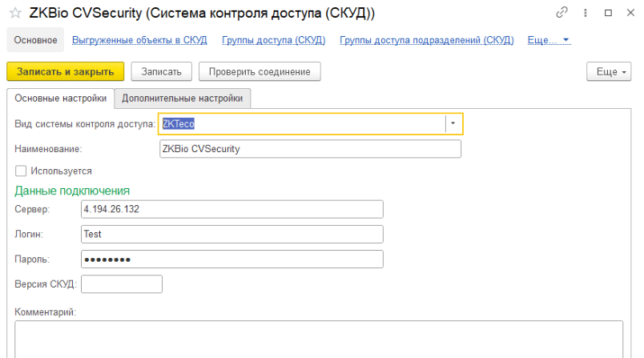Click Проверить соединение button
Screen dimensions: 644x358
(x=260, y=71)
